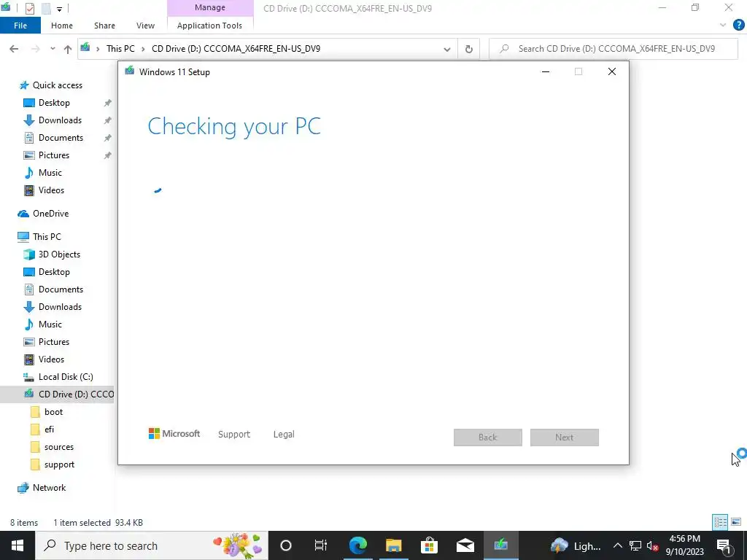Open Music under Quick access
This screenshot has height=560, width=747.
[x=50, y=173]
